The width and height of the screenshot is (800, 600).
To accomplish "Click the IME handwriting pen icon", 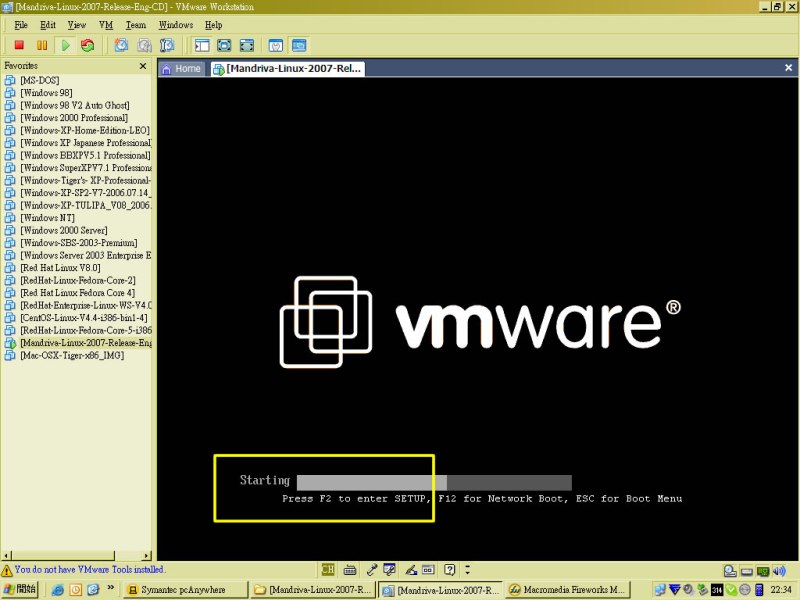I will click(x=411, y=570).
